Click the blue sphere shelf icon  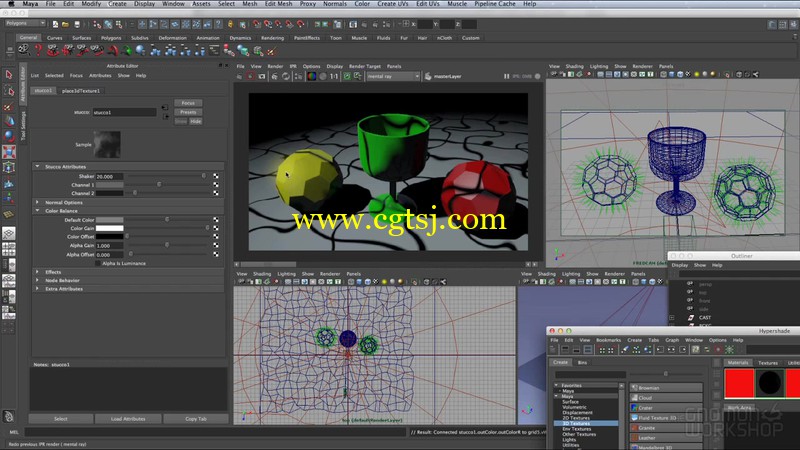coord(140,50)
